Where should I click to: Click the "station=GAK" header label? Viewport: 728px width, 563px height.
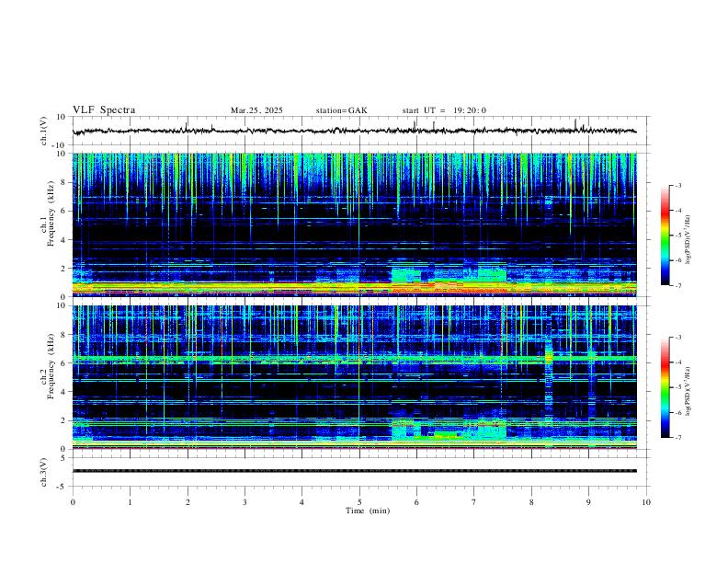pyautogui.click(x=342, y=110)
